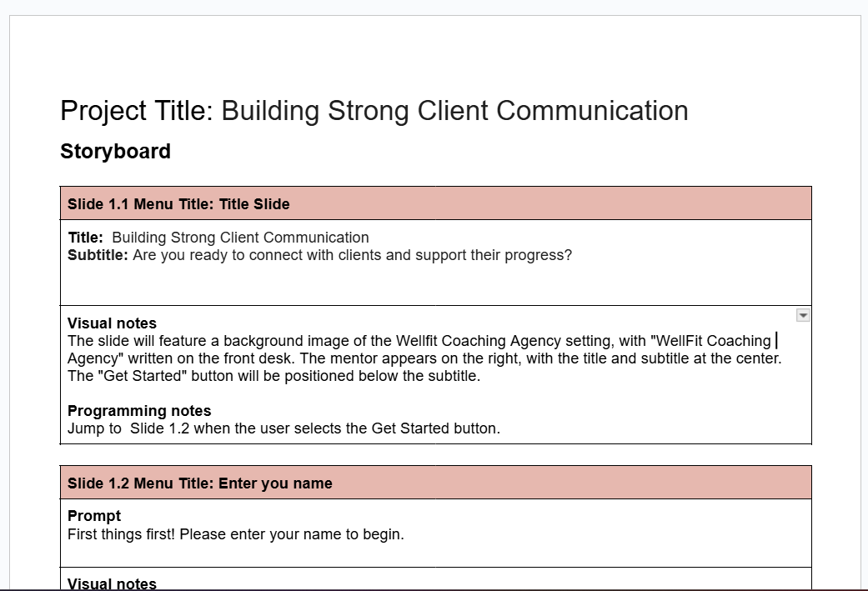Viewport: 868px width, 591px height.
Task: Click the Subtitle line about connecting with clients
Action: point(319,255)
